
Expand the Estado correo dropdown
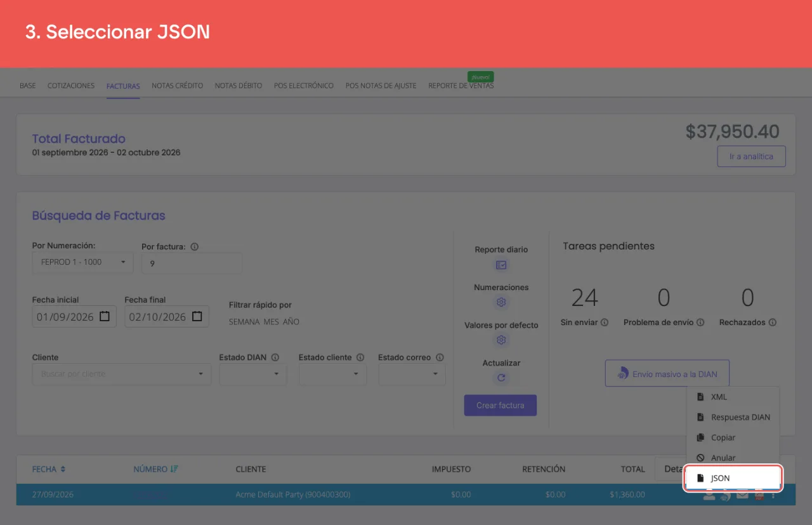click(412, 374)
